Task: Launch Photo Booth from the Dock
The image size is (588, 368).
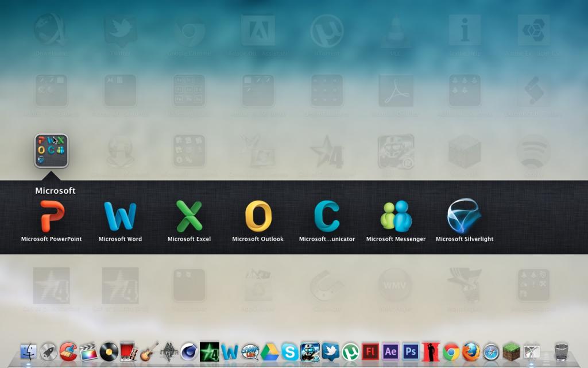Action: coord(128,352)
